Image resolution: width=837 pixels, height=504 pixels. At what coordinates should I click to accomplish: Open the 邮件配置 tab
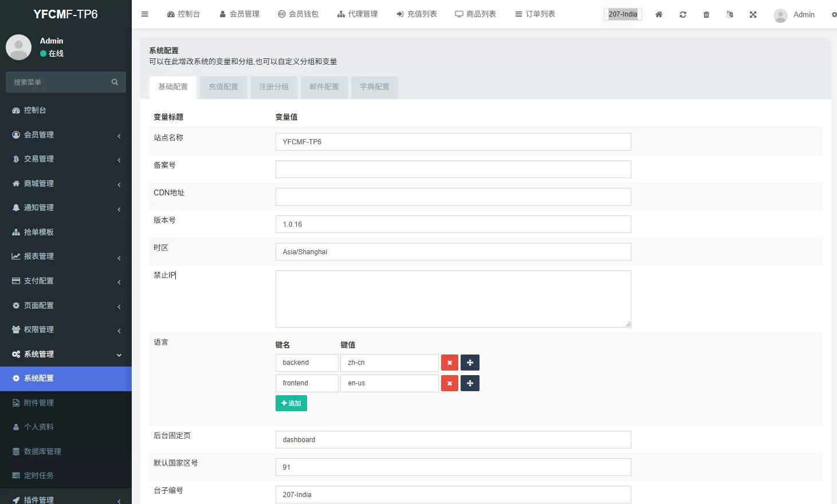tap(324, 87)
